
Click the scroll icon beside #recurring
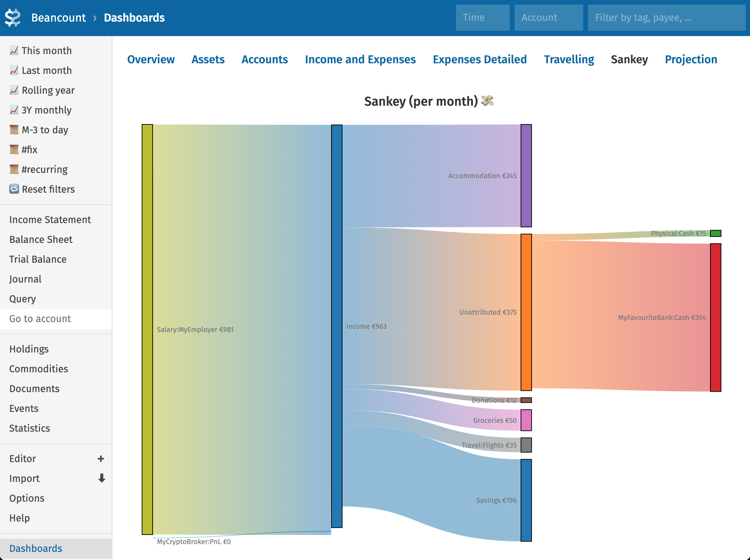[14, 169]
